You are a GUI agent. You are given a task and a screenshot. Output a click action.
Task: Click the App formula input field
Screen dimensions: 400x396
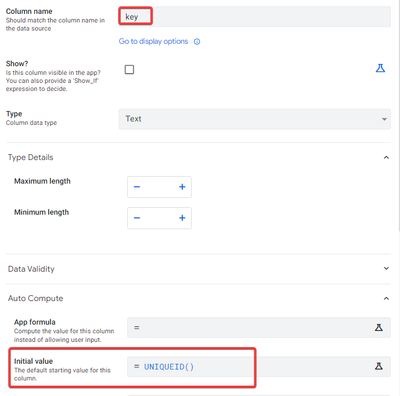(x=259, y=328)
